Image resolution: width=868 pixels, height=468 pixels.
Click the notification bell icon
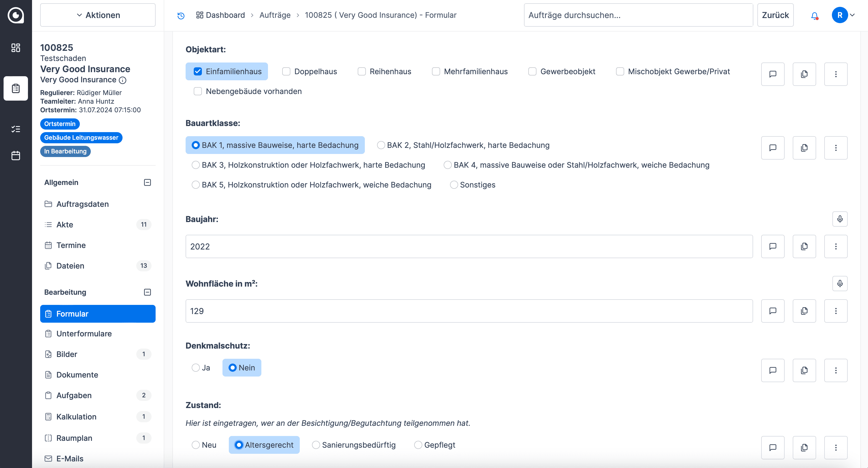814,15
